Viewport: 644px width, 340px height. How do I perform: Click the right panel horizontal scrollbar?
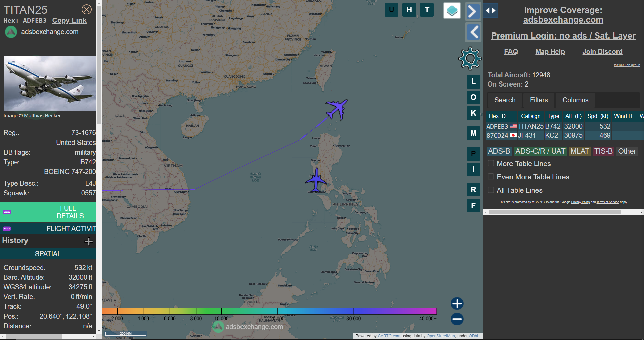(x=554, y=212)
